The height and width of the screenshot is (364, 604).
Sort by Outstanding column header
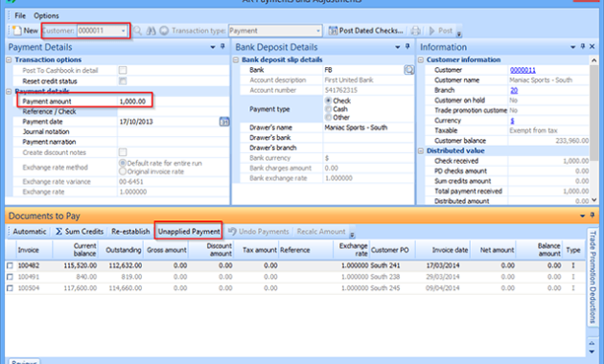tap(124, 250)
